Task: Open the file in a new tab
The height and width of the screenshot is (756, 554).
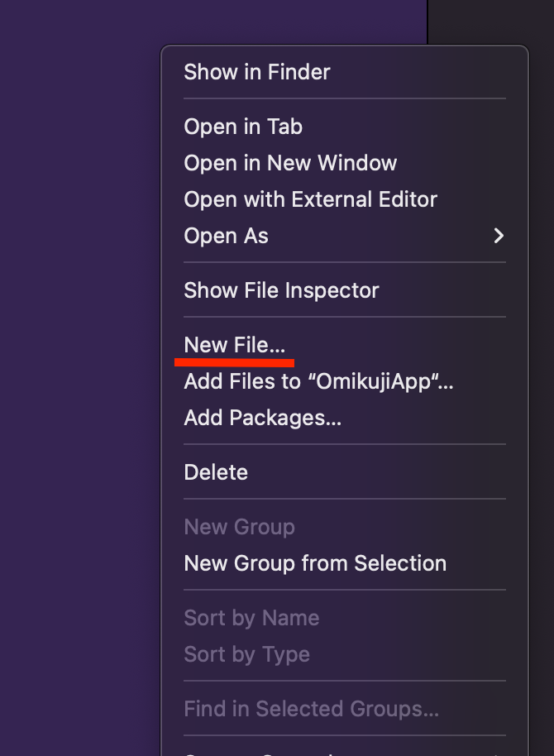Action: click(242, 126)
